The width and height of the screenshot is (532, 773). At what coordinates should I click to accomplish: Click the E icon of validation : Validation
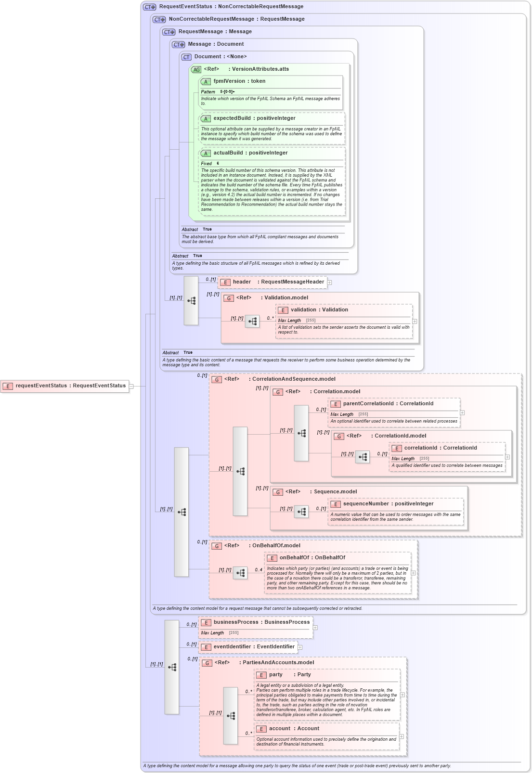pos(283,310)
